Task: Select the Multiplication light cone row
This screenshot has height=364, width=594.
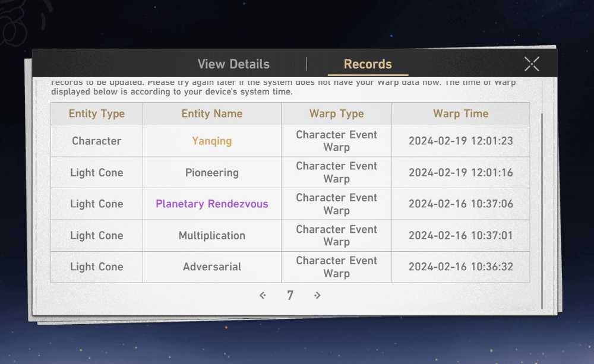Action: coord(290,235)
